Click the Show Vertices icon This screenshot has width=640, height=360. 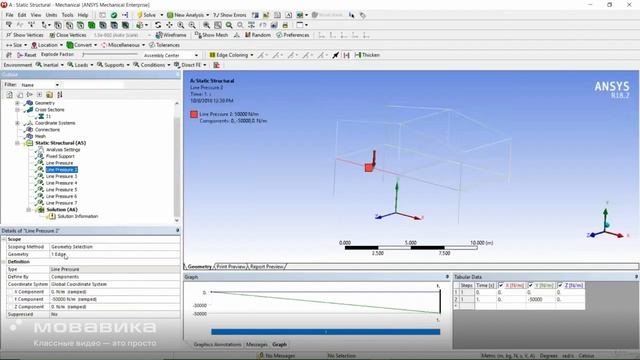(9, 35)
